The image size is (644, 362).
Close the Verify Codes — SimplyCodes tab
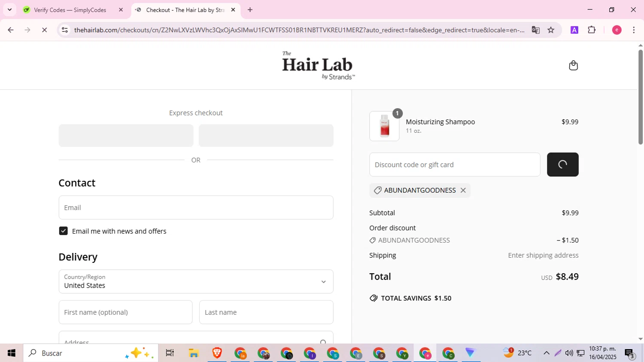(x=121, y=10)
